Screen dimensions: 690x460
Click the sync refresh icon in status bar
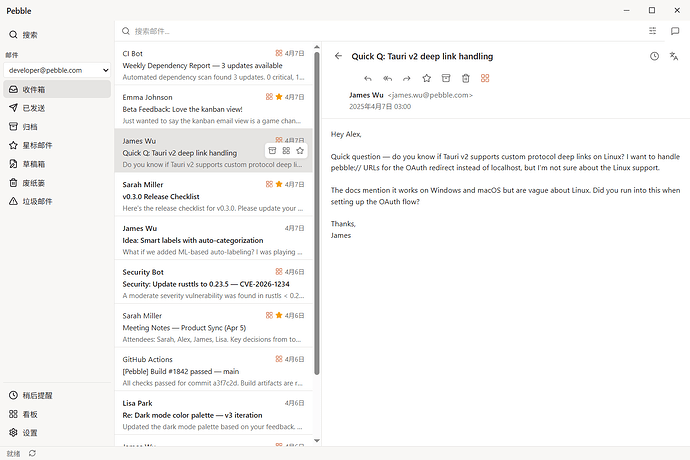coord(32,453)
